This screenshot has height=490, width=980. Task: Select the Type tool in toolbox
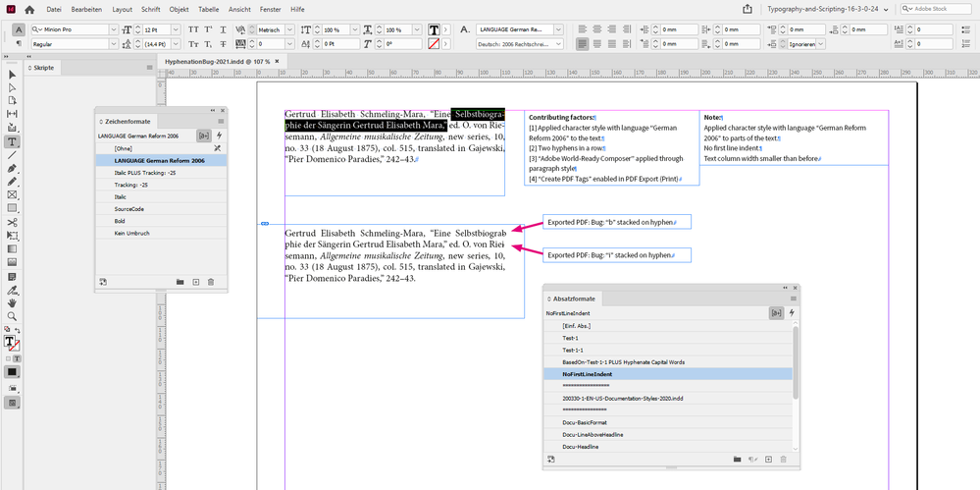tap(12, 142)
